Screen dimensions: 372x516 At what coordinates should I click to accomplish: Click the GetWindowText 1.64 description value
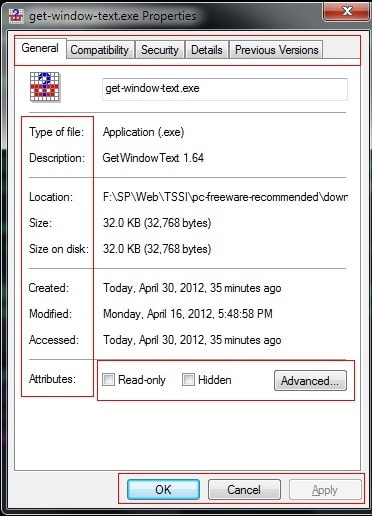click(153, 158)
